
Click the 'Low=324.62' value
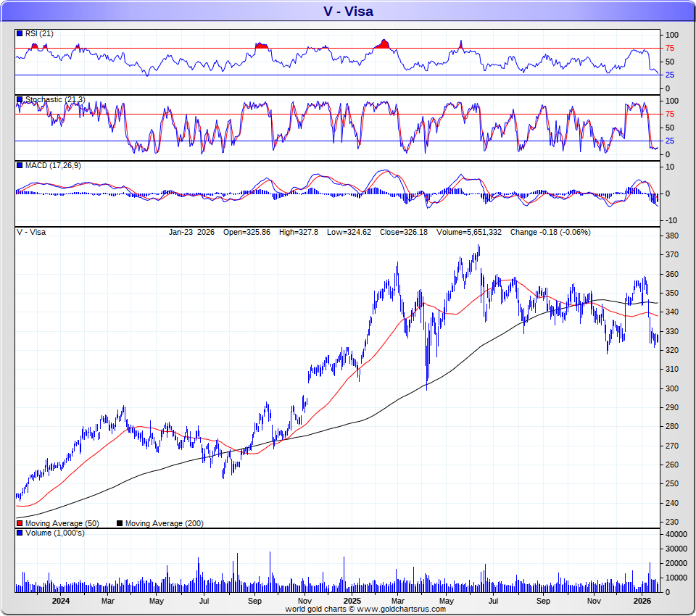click(349, 232)
